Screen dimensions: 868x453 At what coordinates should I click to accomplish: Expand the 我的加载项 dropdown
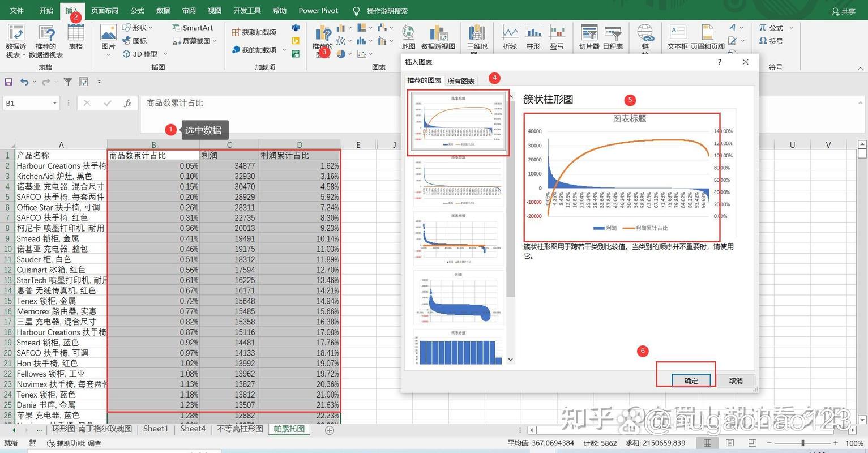[284, 50]
